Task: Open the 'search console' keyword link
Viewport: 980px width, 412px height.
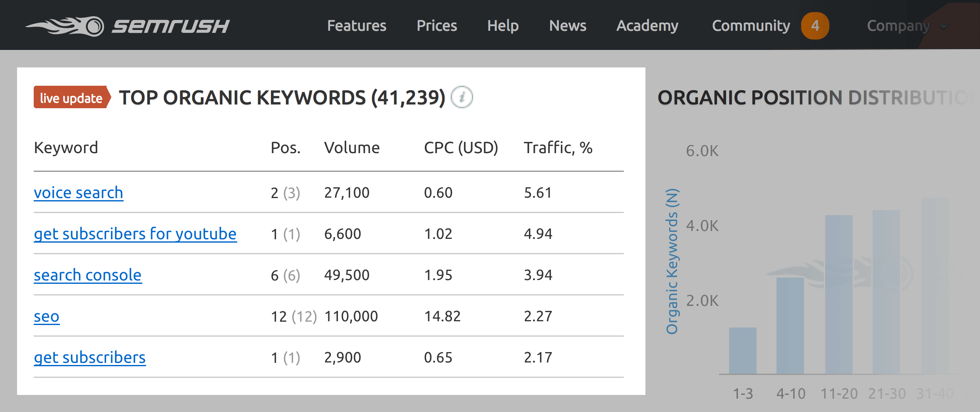Action: click(88, 275)
